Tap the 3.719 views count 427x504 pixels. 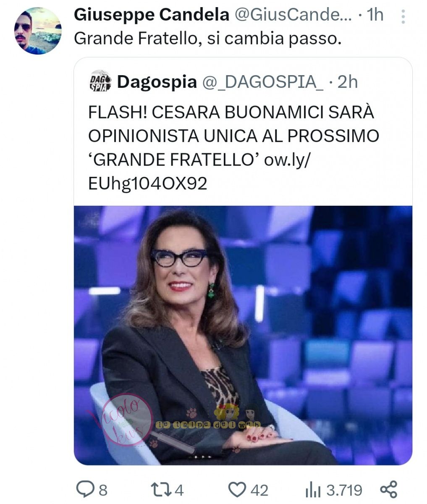tap(344, 490)
